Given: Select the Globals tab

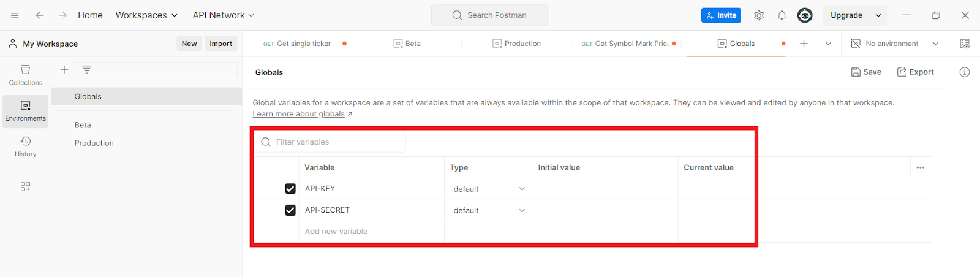Looking at the screenshot, I should (736, 44).
